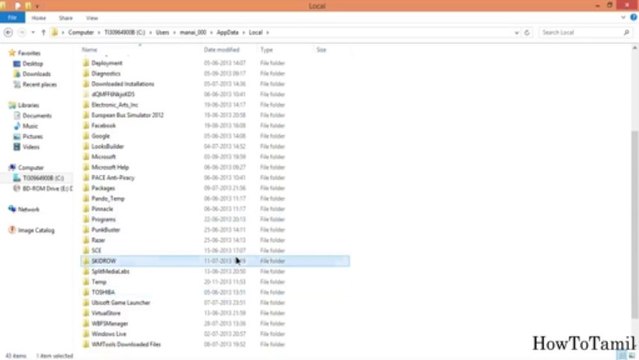The height and width of the screenshot is (360, 639).
Task: Refresh the current folder view
Action: pyautogui.click(x=527, y=33)
